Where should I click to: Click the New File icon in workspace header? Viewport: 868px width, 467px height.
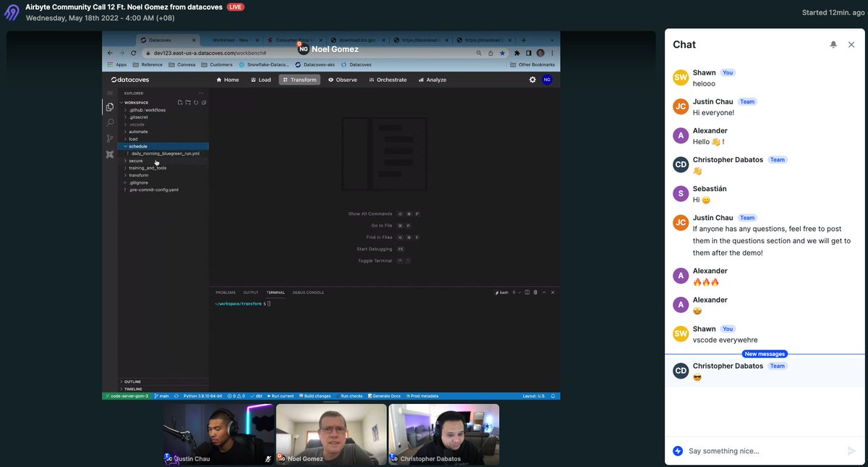pos(180,102)
